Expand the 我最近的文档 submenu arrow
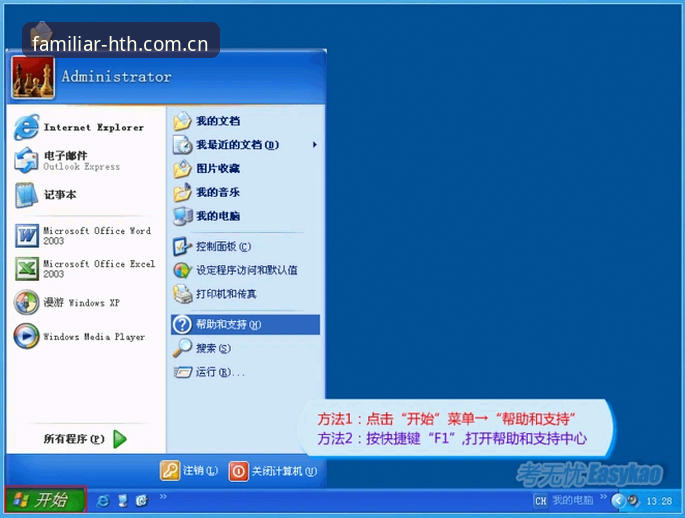Image resolution: width=685 pixels, height=518 pixels. [x=315, y=145]
